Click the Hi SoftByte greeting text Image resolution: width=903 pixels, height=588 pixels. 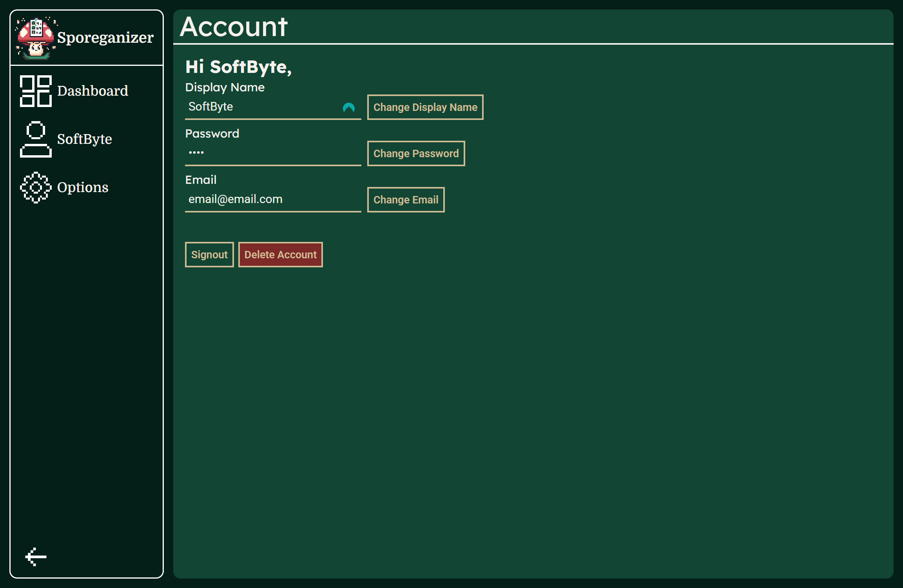coord(238,67)
